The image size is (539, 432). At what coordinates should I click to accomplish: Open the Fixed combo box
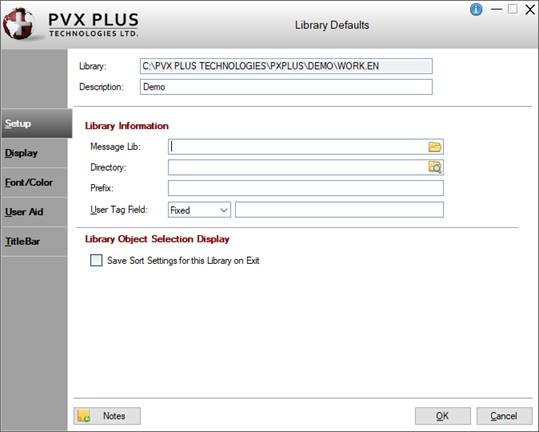[199, 210]
